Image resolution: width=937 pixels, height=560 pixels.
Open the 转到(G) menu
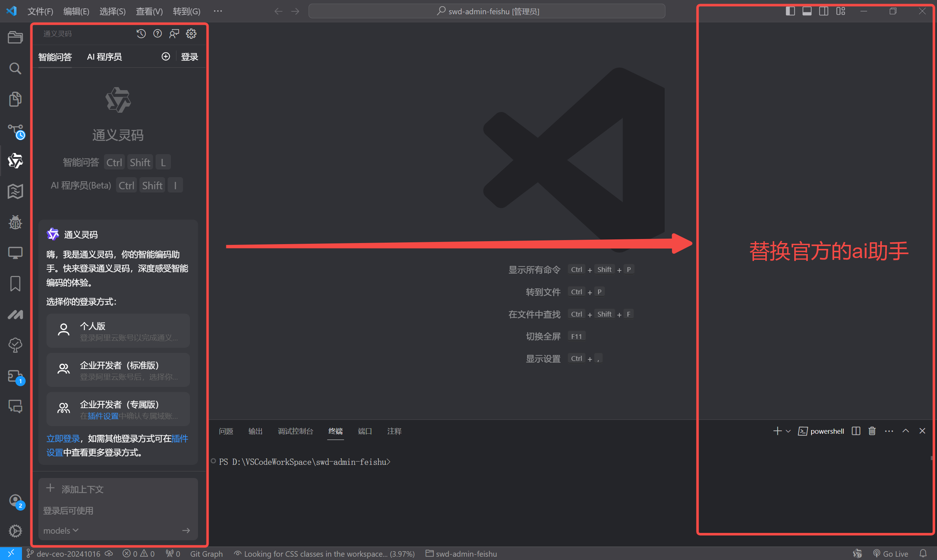(186, 11)
